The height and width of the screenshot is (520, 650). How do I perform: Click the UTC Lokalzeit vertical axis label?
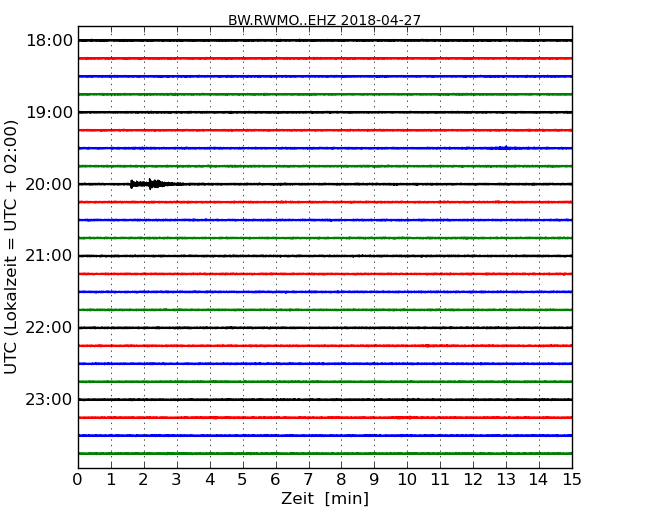10,247
